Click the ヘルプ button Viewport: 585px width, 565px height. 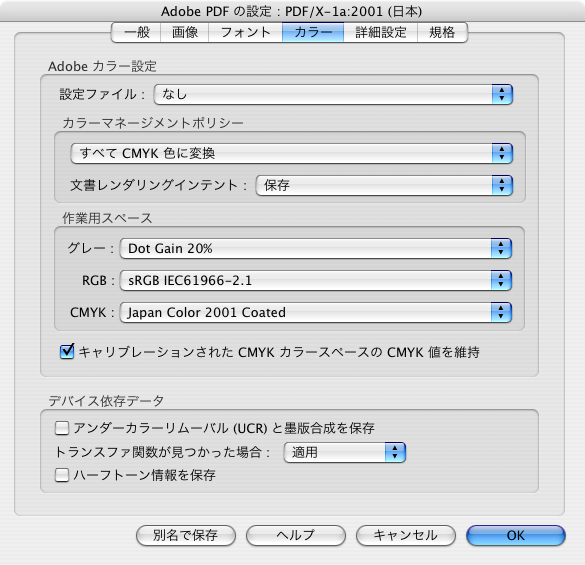click(295, 536)
